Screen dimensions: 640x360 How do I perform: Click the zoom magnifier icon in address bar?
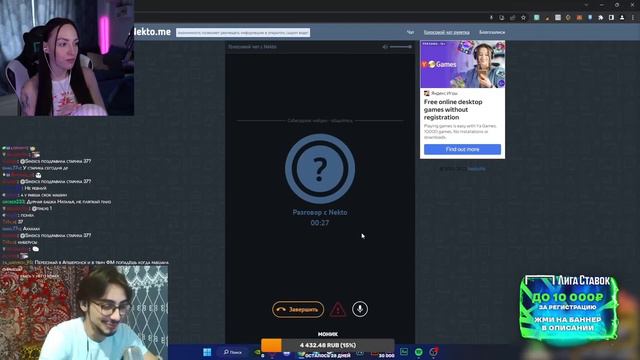click(x=502, y=18)
